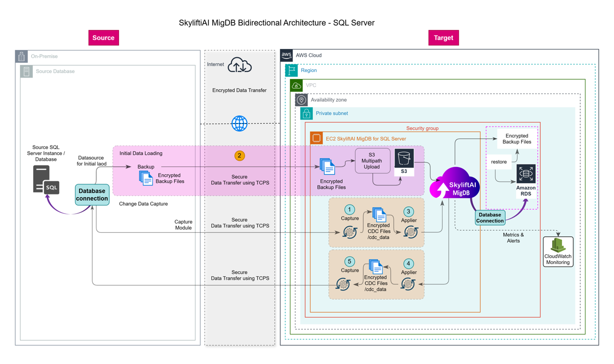Click the "VPC" label
Screen dimensions: 614x364
coord(311,85)
